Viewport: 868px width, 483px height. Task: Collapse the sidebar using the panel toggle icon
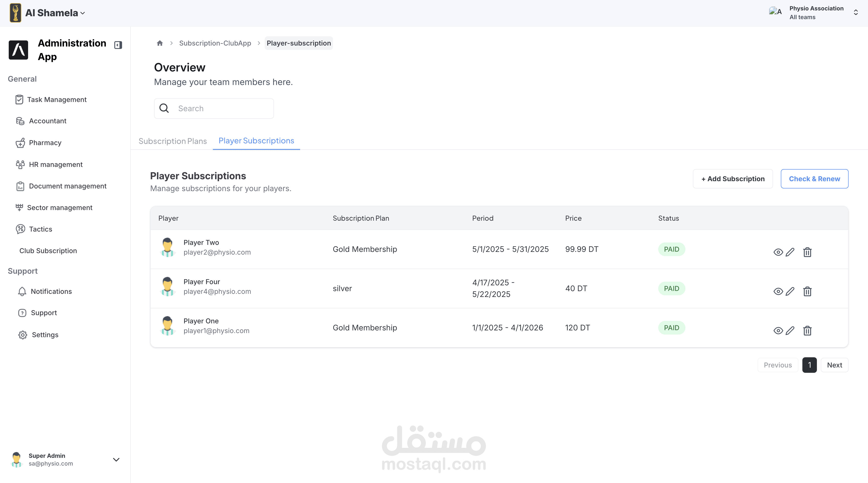[118, 45]
